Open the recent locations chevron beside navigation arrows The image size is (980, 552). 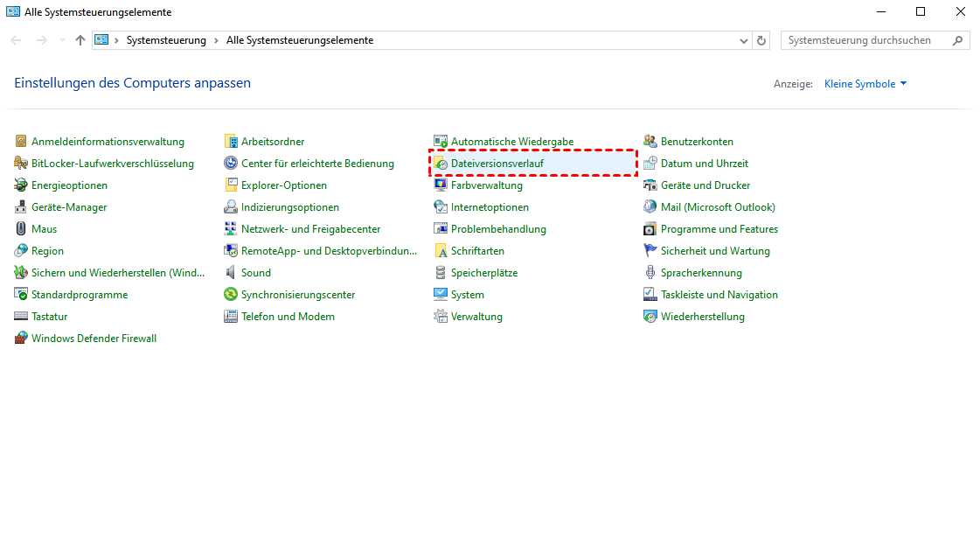coord(62,40)
